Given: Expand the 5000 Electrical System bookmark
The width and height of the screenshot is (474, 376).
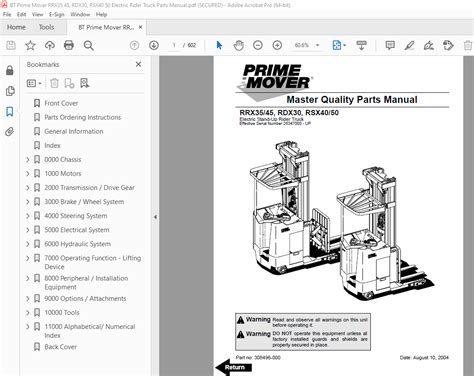Looking at the screenshot, I should 28,230.
